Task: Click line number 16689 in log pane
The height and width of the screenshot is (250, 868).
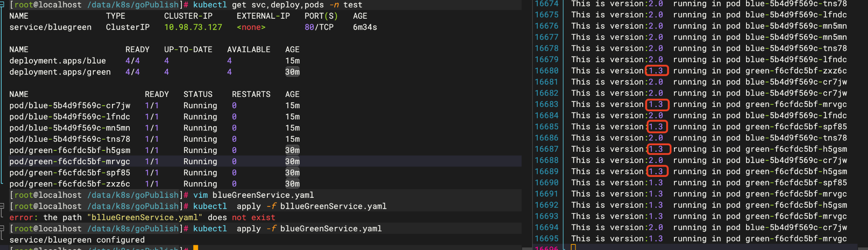Action: (x=546, y=172)
